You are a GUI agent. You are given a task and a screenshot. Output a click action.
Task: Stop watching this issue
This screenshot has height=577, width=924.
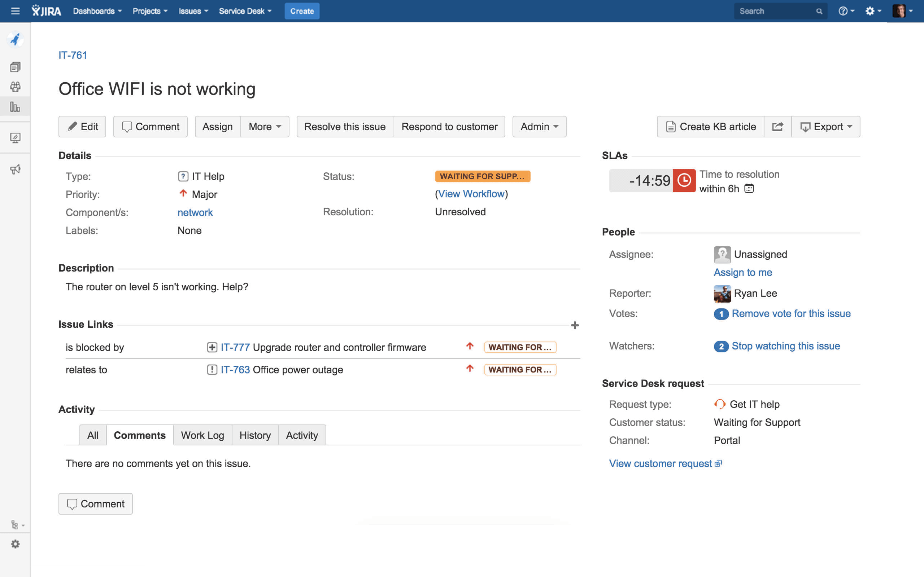pyautogui.click(x=786, y=346)
